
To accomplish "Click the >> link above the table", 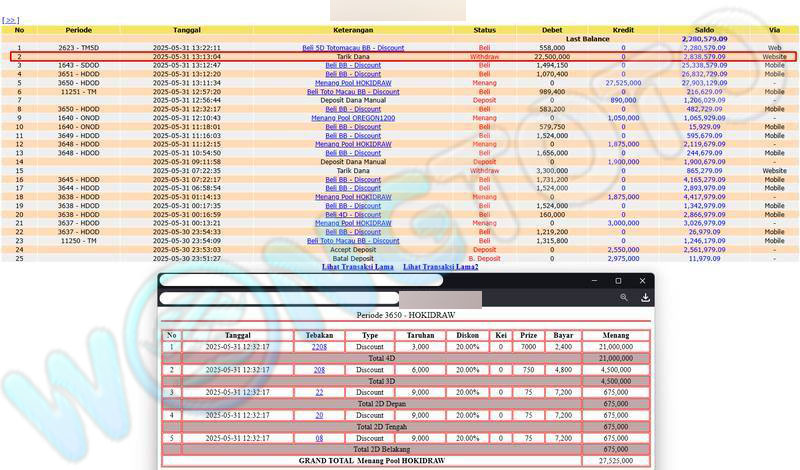I will pos(10,20).
